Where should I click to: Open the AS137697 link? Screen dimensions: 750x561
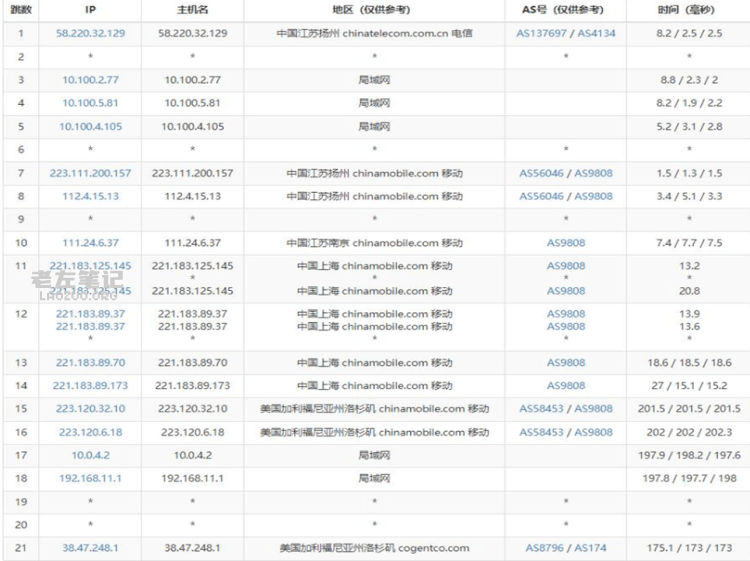pos(542,33)
